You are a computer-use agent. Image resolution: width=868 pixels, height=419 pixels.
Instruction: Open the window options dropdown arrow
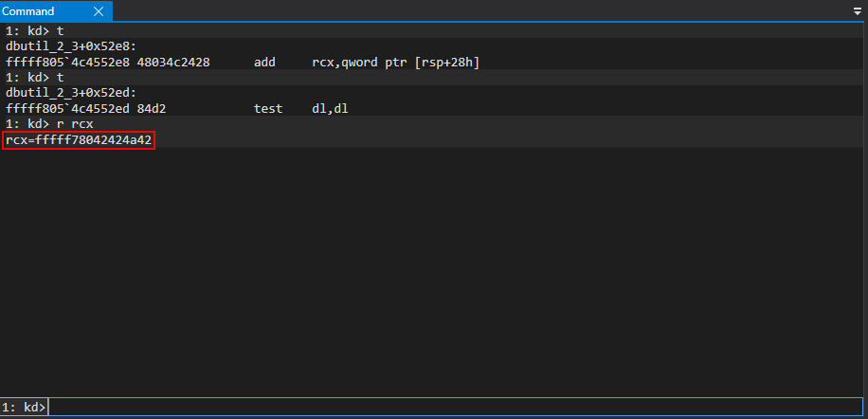tap(858, 11)
